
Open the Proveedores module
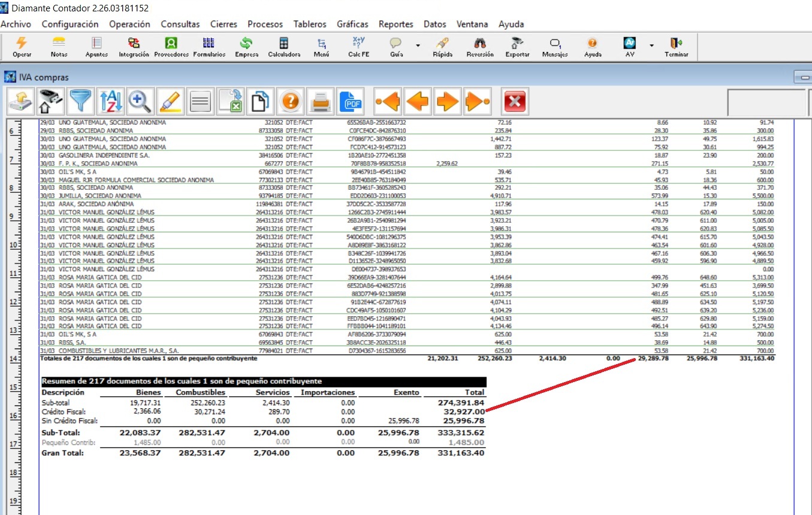pos(171,47)
